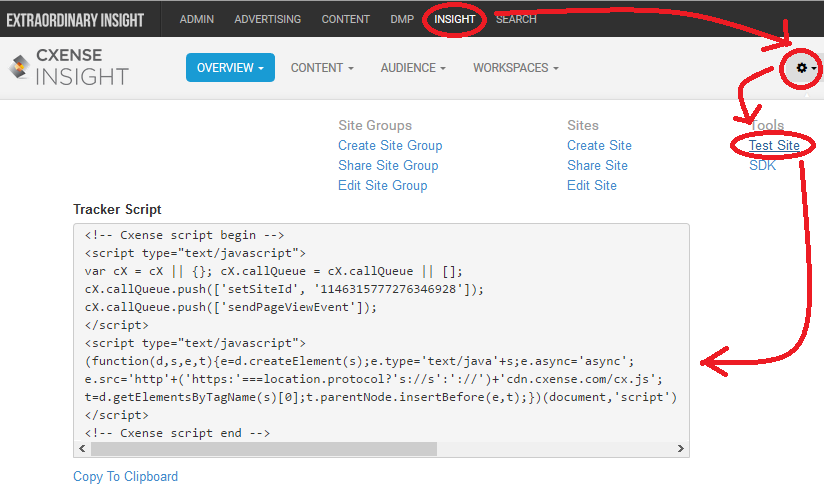Open the SDK tools link
824x492 pixels.
tap(762, 166)
